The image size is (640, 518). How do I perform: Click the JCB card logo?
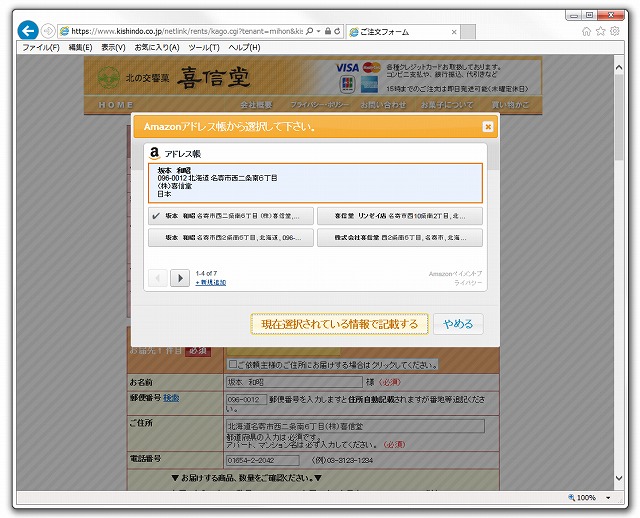point(347,84)
